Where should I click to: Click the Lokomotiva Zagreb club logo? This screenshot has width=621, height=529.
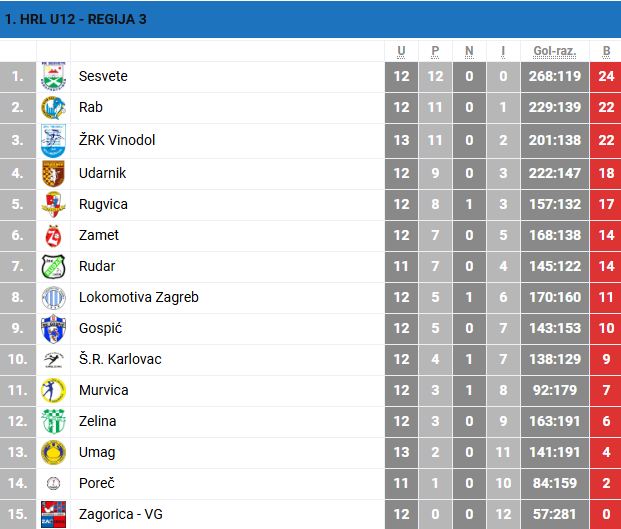[x=52, y=298]
